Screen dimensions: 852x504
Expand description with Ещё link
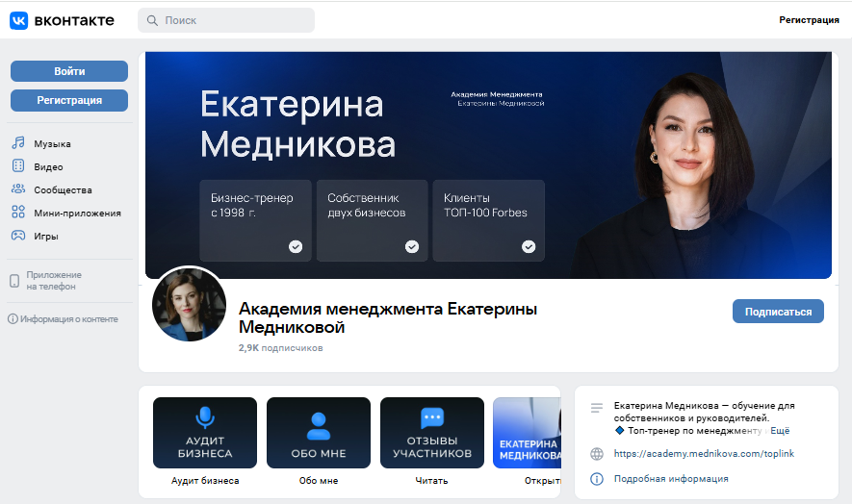pyautogui.click(x=780, y=431)
